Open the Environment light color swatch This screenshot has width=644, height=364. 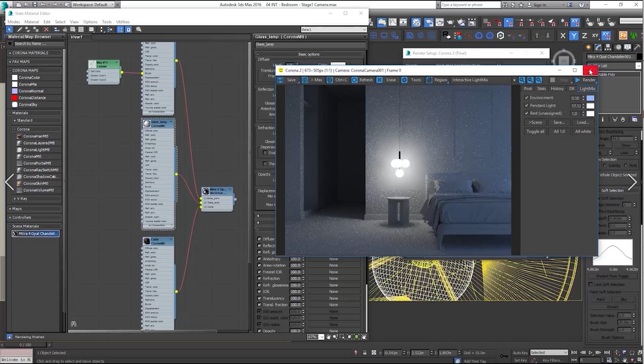pyautogui.click(x=590, y=98)
